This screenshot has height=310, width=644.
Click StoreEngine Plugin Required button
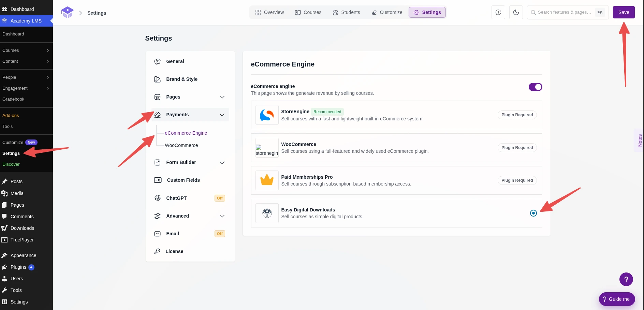[517, 115]
